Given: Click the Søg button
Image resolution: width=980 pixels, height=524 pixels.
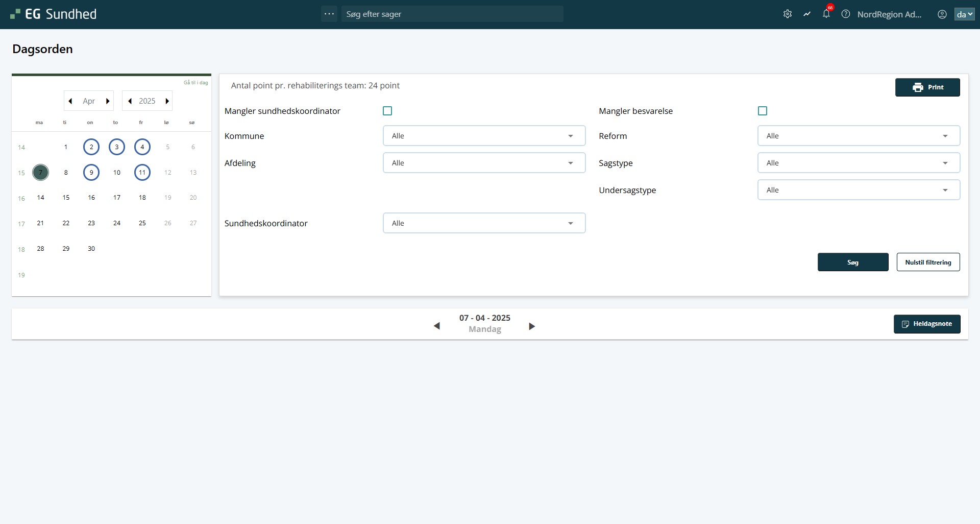Looking at the screenshot, I should pos(853,262).
